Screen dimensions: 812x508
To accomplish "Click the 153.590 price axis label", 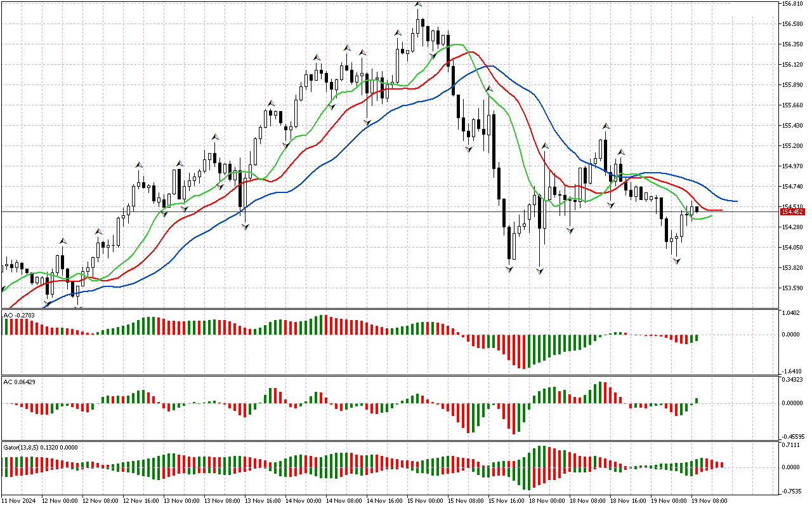I will pos(794,288).
